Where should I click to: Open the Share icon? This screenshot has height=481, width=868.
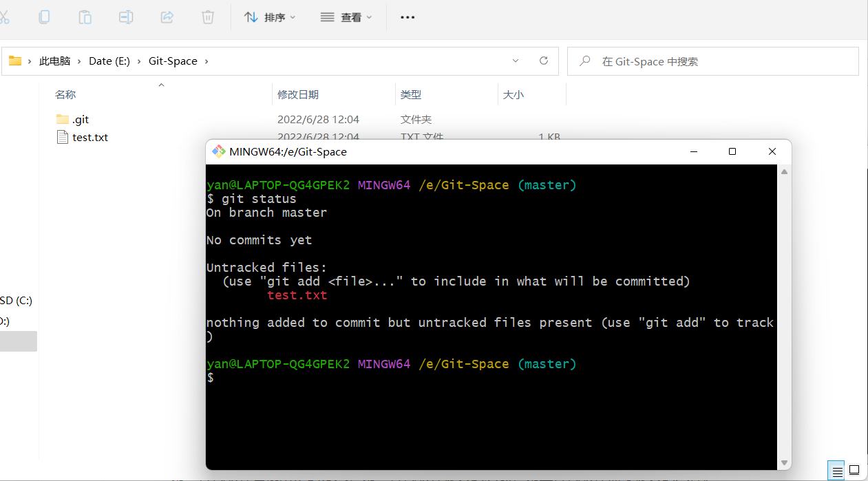(x=167, y=17)
